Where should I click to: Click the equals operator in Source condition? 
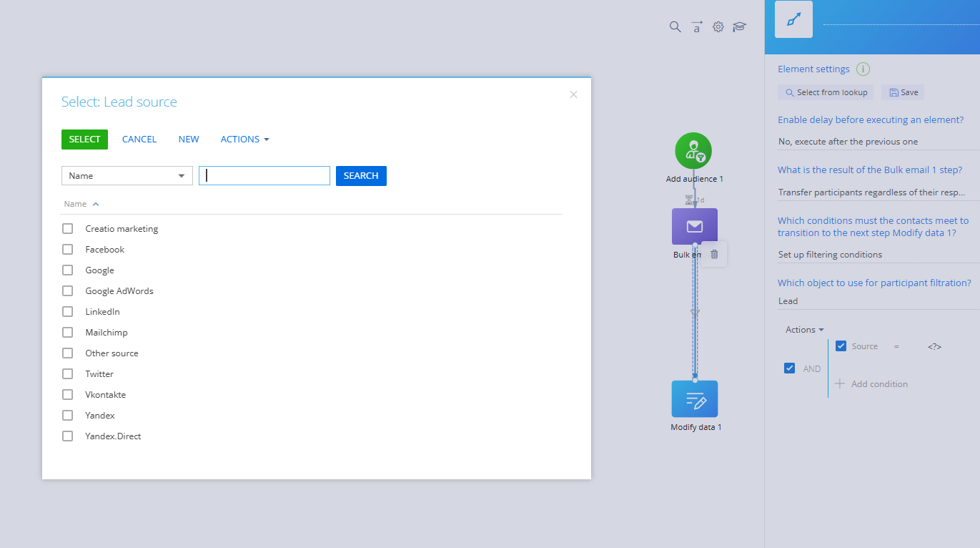(x=896, y=346)
